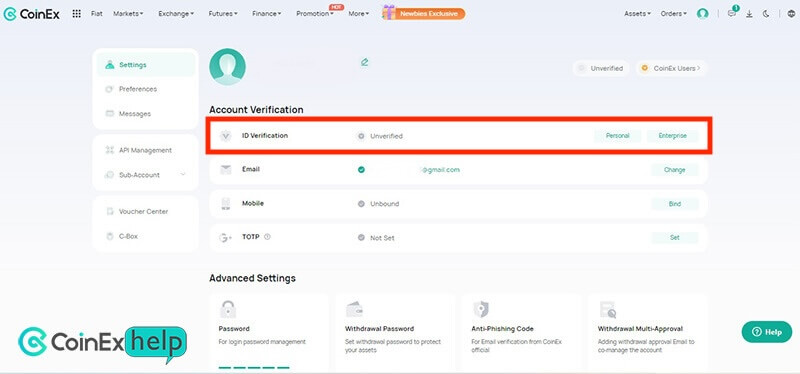Open the Withdrawal Multi-Approval card
The image size is (800, 374).
(648, 332)
